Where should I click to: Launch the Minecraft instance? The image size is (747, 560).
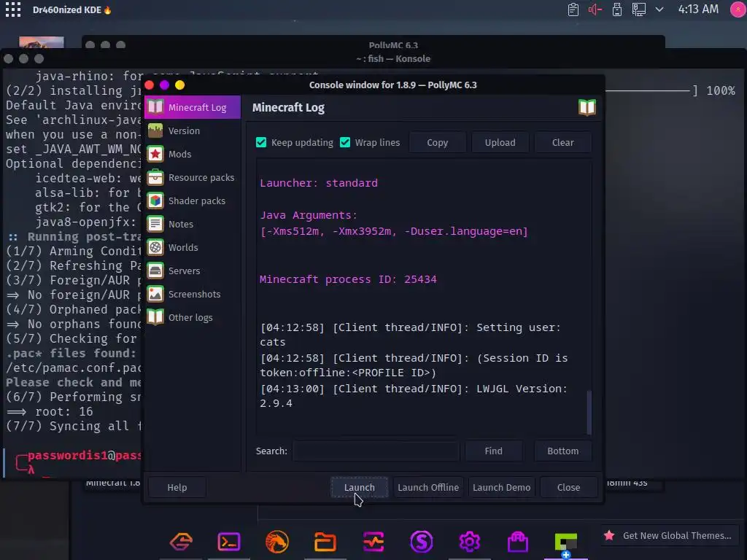pyautogui.click(x=359, y=487)
